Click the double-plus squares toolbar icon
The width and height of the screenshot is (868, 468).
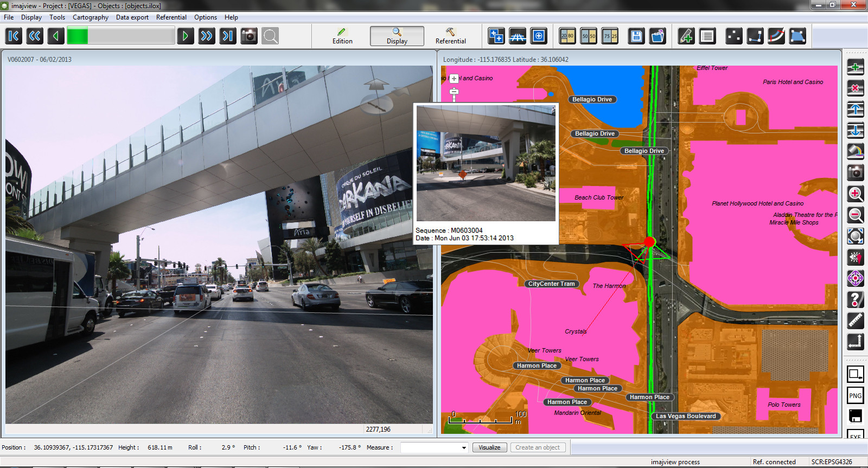click(496, 36)
